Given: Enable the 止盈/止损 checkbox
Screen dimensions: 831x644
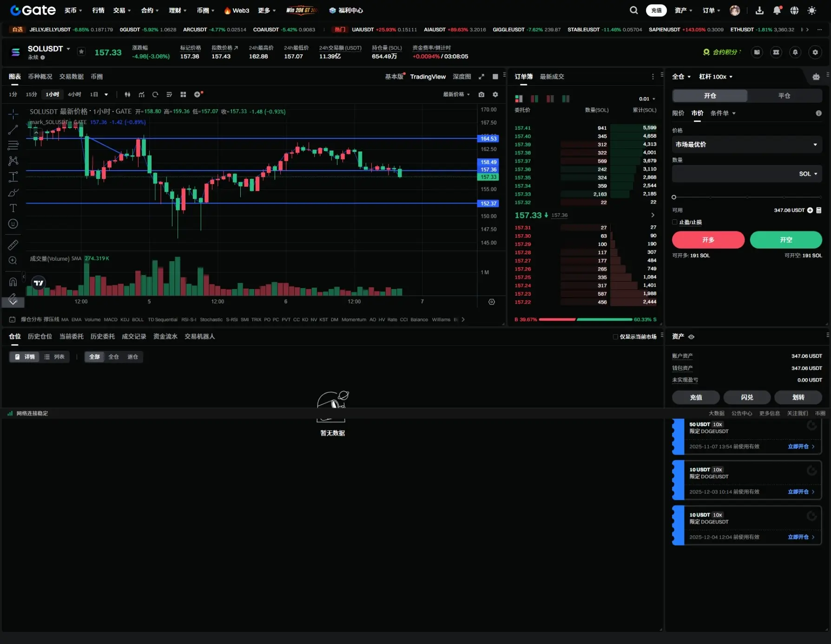Looking at the screenshot, I should click(x=675, y=222).
